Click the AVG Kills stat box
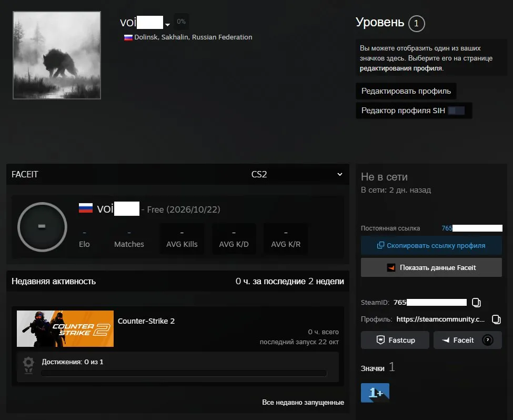 pyautogui.click(x=182, y=239)
